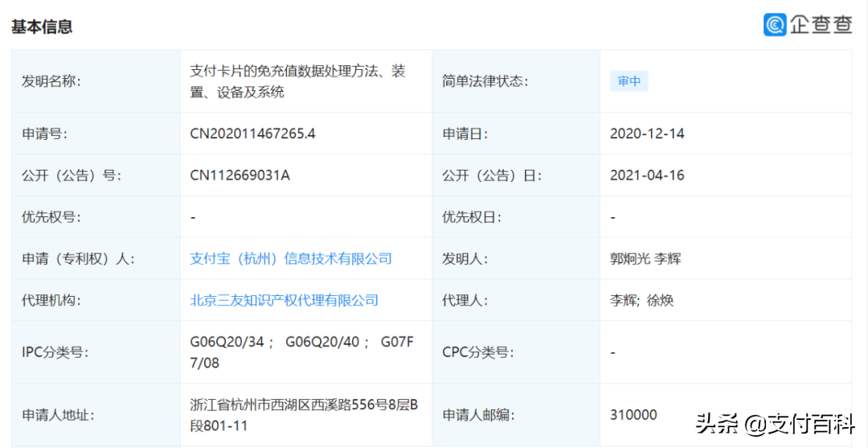Click the IPC分类号 label cell
This screenshot has width=868, height=448.
click(96, 352)
